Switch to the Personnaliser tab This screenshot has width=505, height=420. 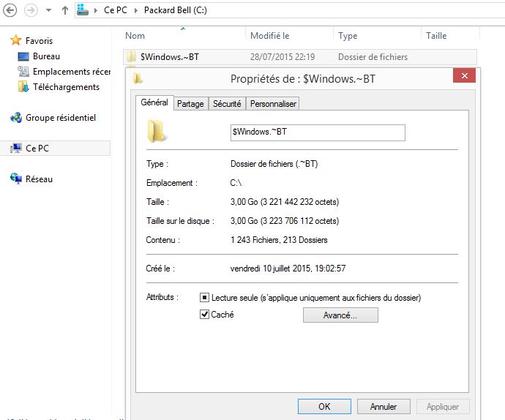click(x=273, y=104)
